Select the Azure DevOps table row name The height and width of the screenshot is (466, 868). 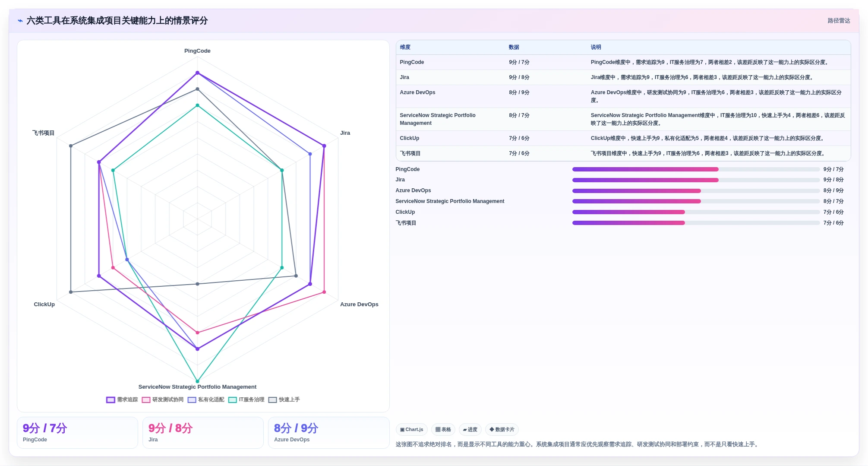tap(417, 92)
